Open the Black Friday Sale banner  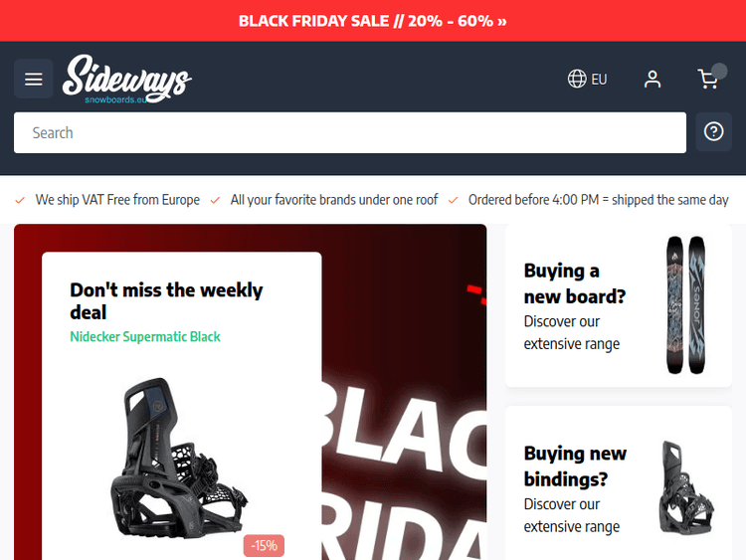coord(373,21)
